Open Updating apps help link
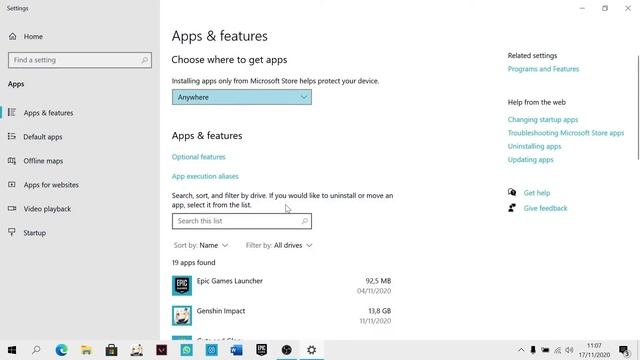Viewport: 640px width, 360px height. [x=531, y=160]
